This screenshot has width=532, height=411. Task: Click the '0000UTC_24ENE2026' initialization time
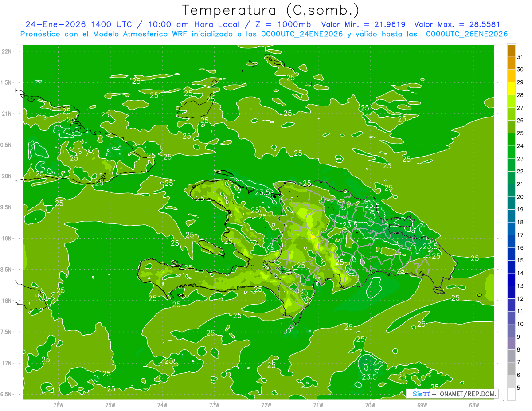click(301, 34)
